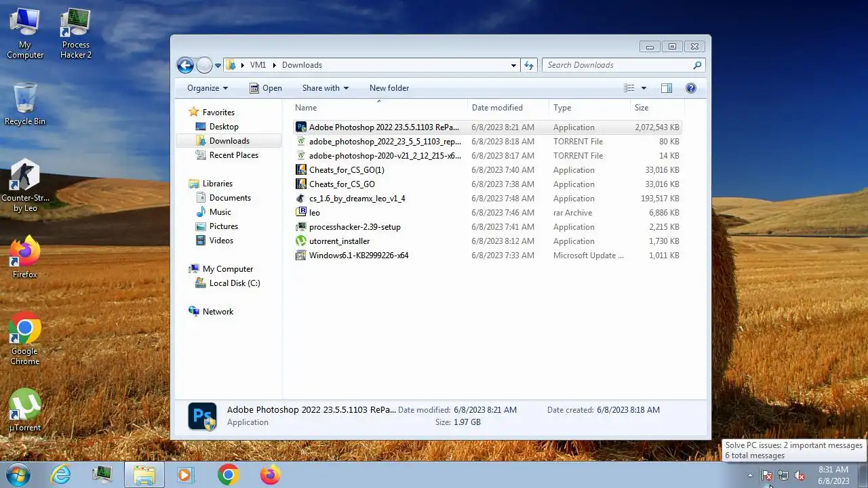The image size is (868, 488).
Task: Click Open in the toolbar
Action: click(x=266, y=88)
